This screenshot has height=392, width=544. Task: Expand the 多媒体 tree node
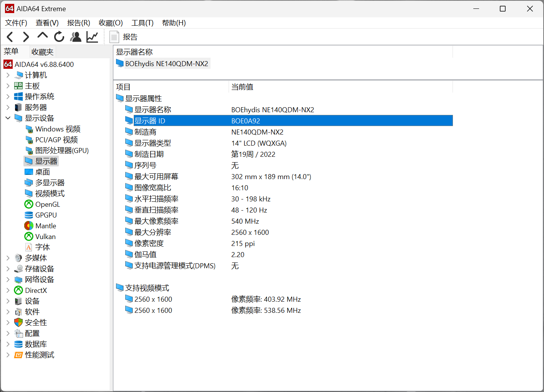point(8,258)
